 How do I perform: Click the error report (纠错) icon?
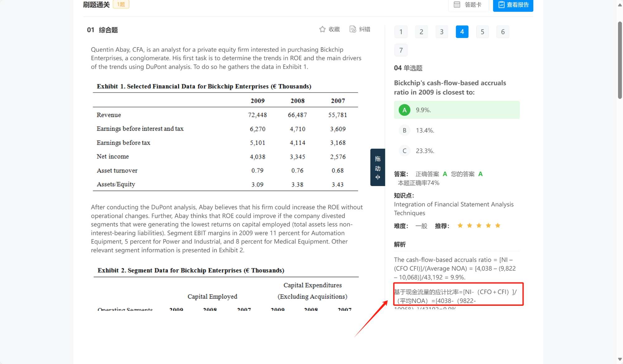[353, 29]
